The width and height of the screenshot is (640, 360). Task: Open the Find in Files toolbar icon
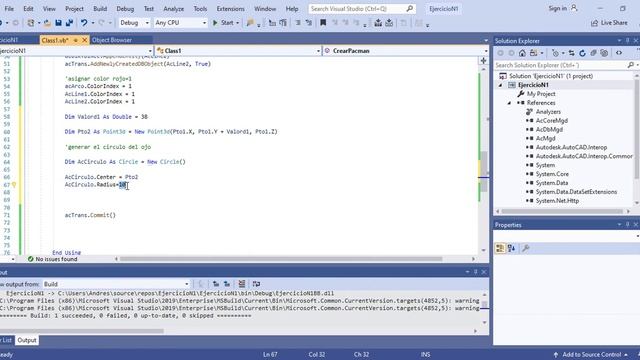coord(250,23)
